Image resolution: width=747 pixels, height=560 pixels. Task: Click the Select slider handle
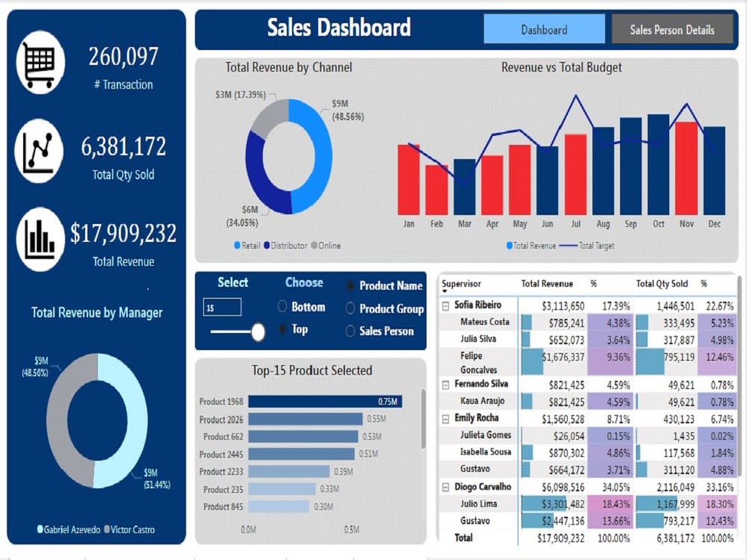(x=258, y=331)
